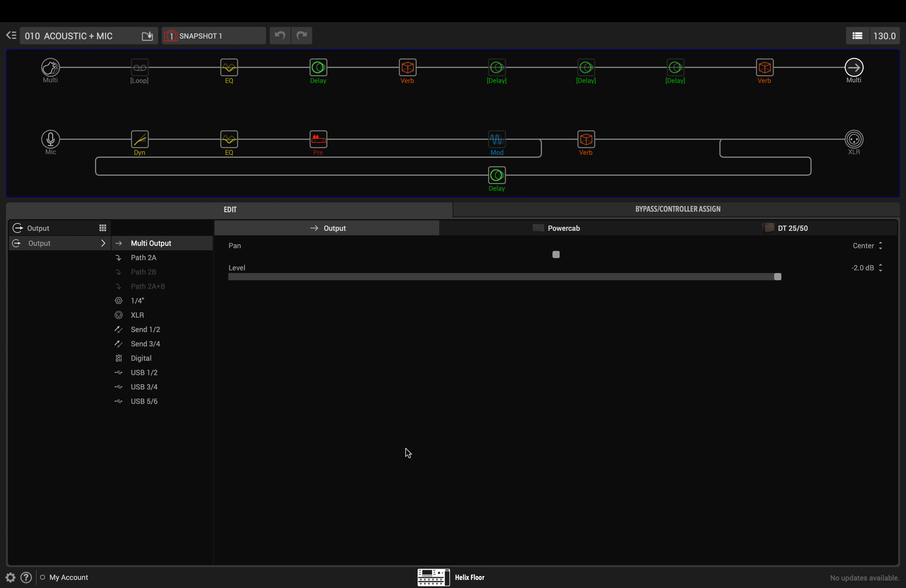This screenshot has height=588, width=906.
Task: Click the Helix Floor device icon
Action: coord(434,577)
